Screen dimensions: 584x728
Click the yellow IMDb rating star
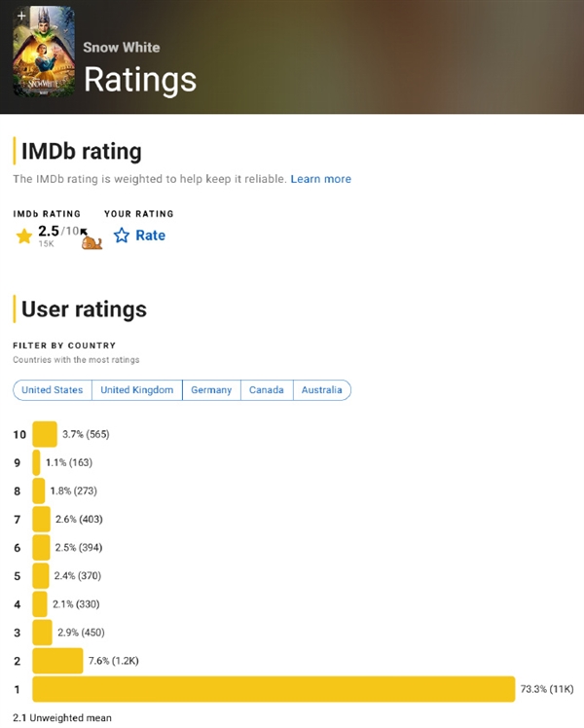(23, 236)
